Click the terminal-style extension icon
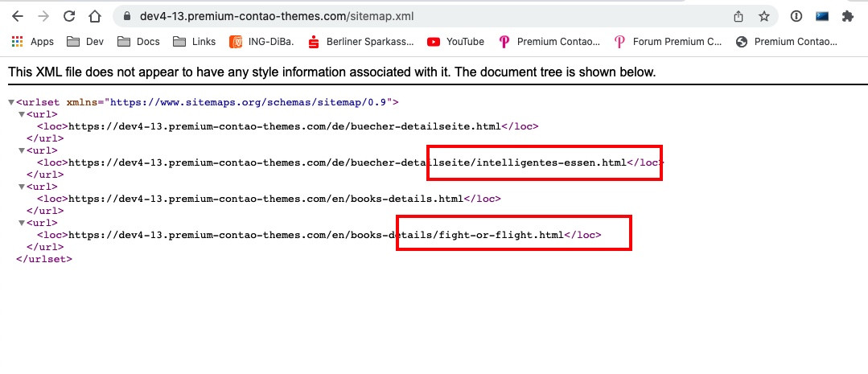The width and height of the screenshot is (868, 374). [821, 16]
